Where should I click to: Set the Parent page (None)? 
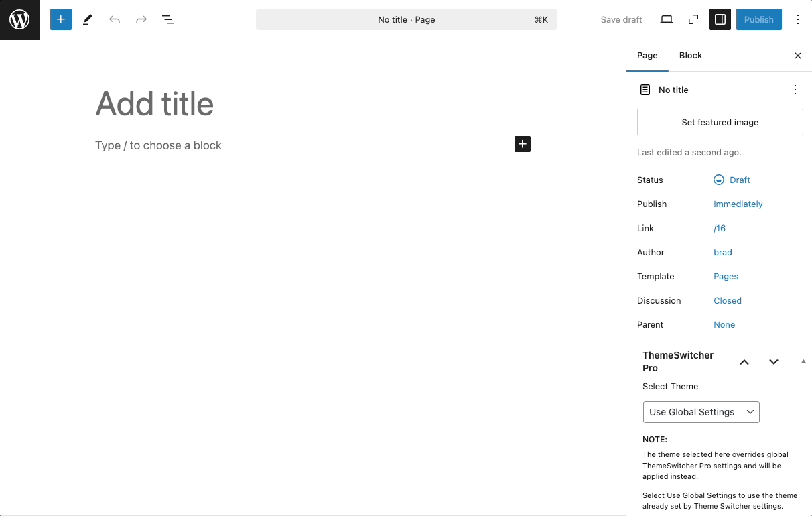[x=724, y=324]
